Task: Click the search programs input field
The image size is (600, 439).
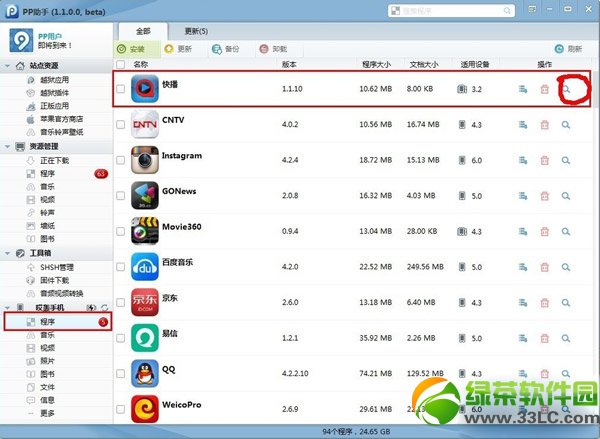Action: pos(451,11)
